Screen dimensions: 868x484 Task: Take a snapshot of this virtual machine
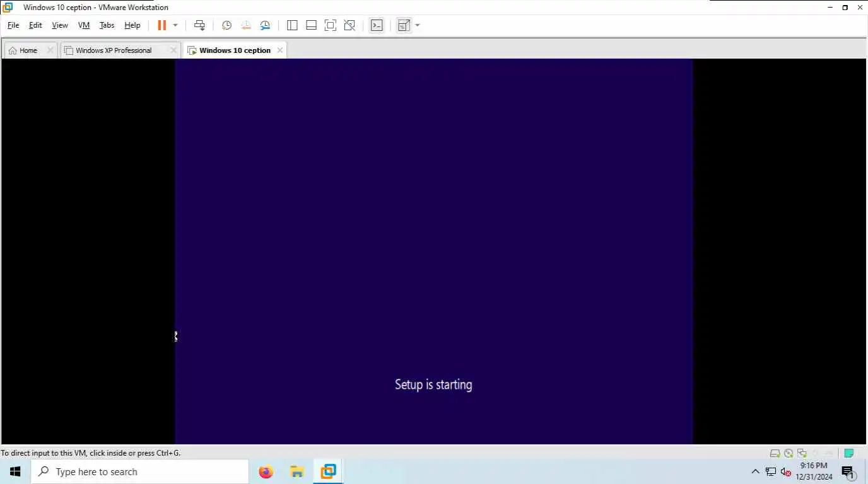pyautogui.click(x=226, y=25)
